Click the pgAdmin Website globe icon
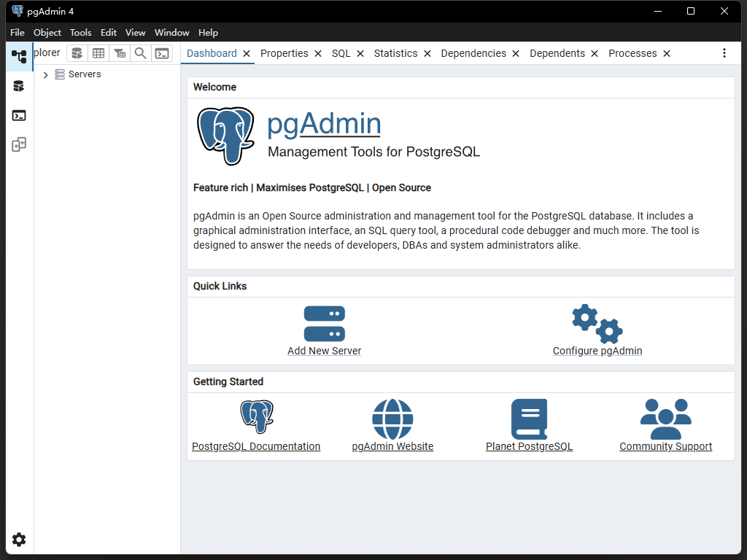This screenshot has height=560, width=747. tap(392, 419)
